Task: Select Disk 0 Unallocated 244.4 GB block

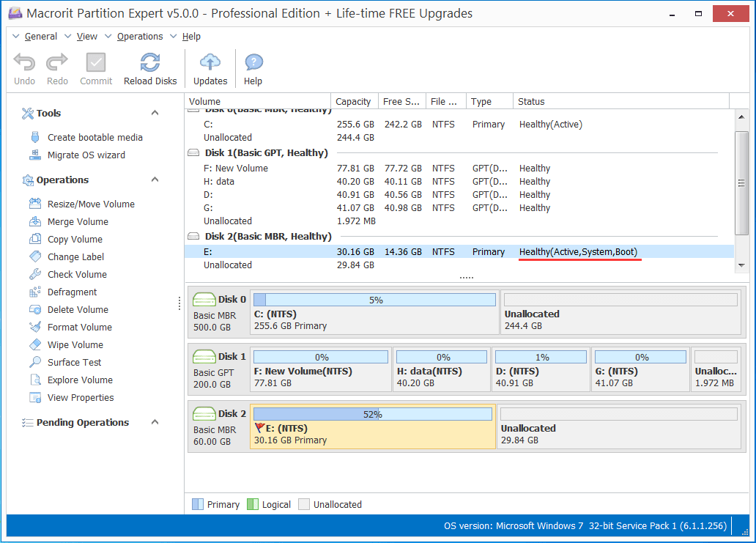Action: [x=620, y=312]
